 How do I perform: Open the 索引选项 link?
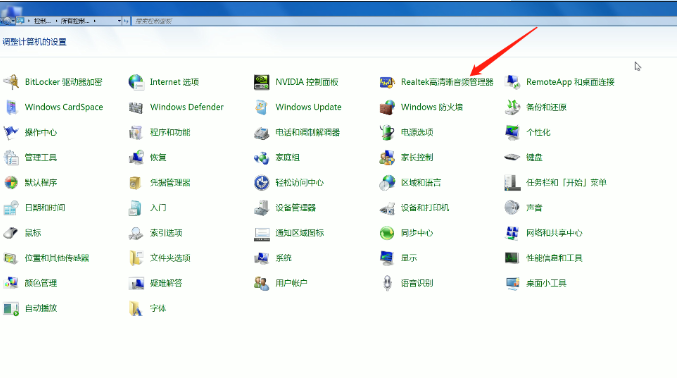pos(166,233)
